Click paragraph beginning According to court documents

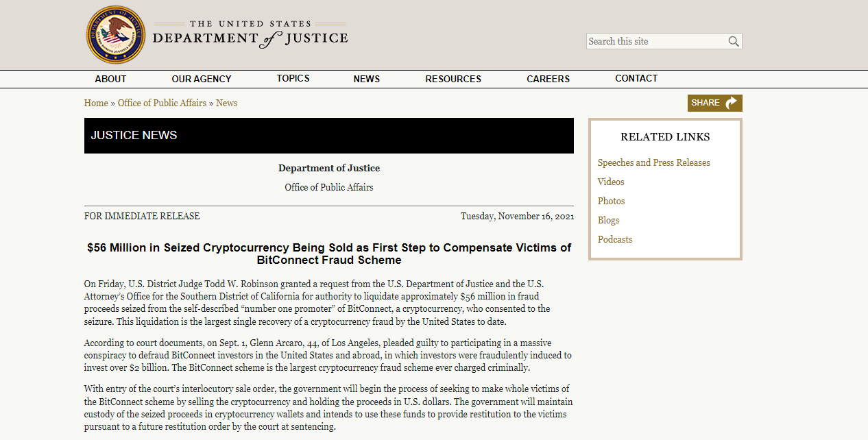click(328, 355)
